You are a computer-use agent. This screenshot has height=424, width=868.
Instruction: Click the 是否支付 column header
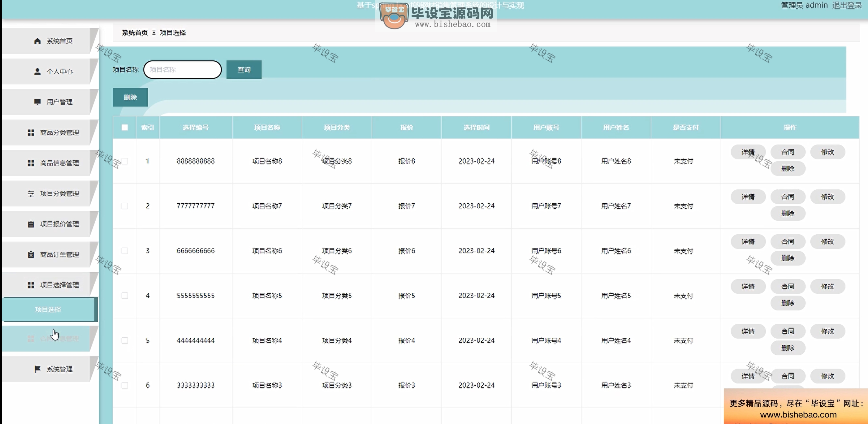(x=686, y=128)
